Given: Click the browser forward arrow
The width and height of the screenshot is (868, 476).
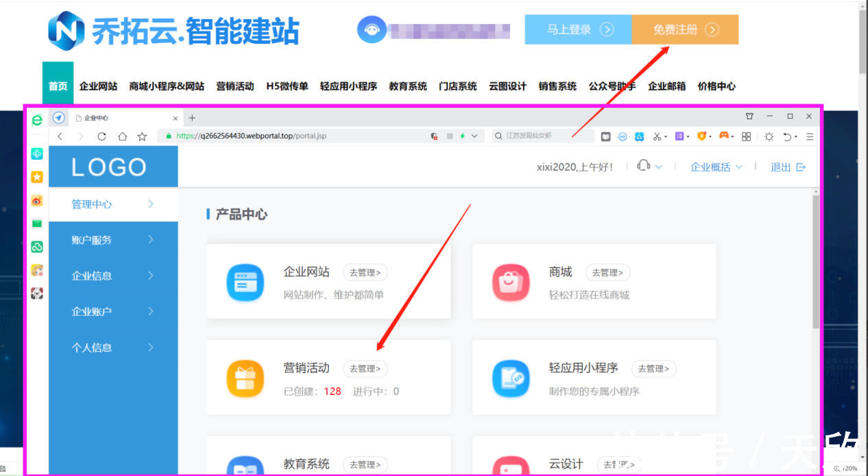Looking at the screenshot, I should point(81,136).
